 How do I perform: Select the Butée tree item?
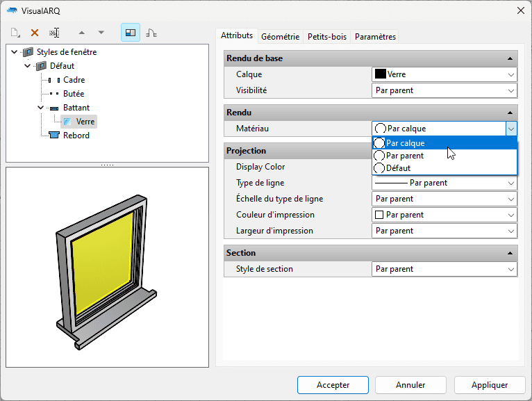(x=74, y=94)
